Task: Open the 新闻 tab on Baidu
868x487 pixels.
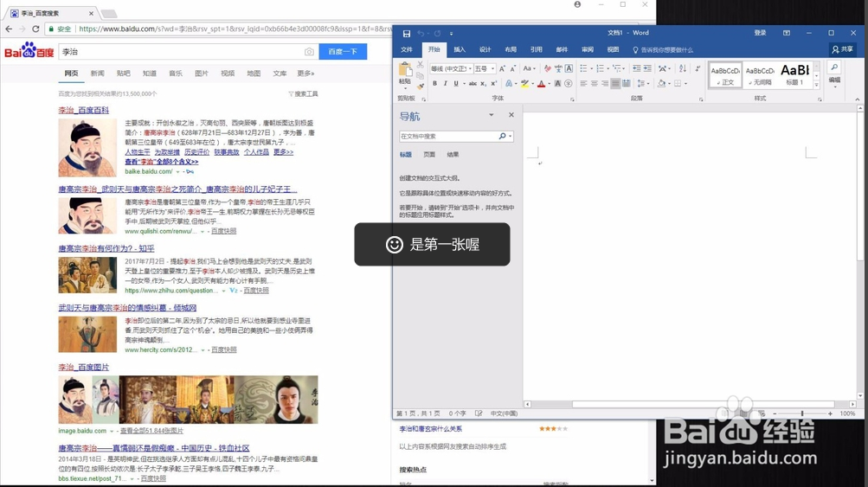Action: [98, 73]
